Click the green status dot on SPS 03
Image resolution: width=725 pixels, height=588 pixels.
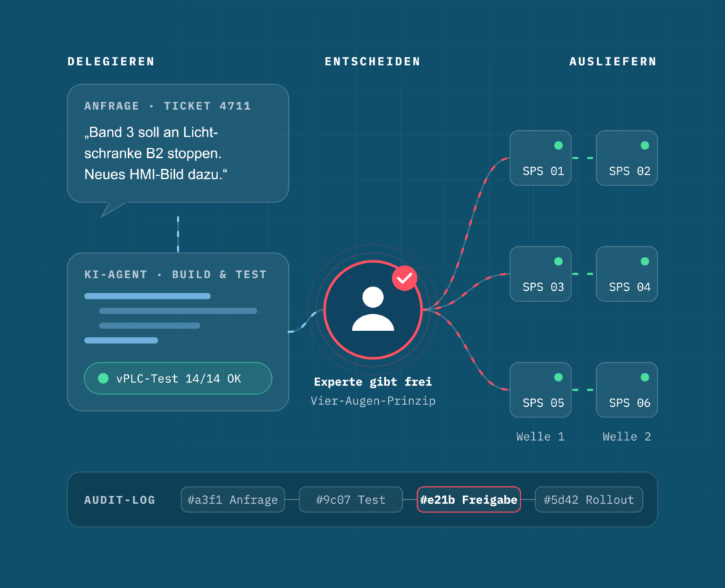(559, 262)
